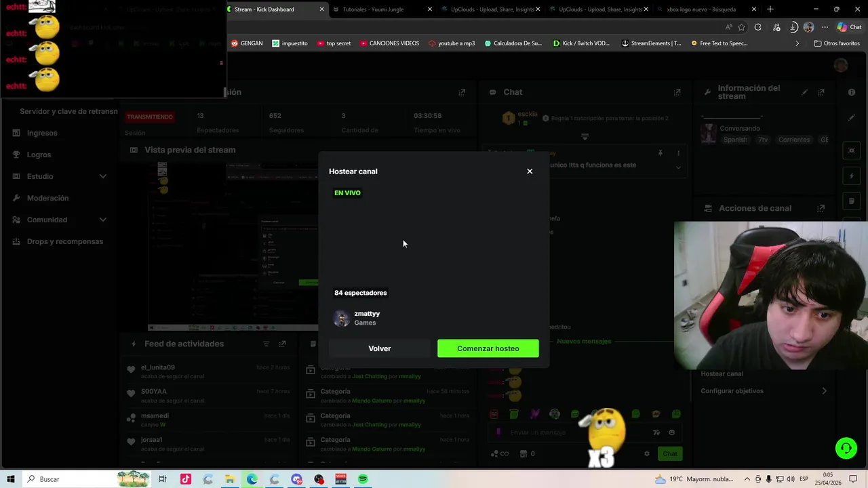Open Servidor y clave de retransmisión
Viewport: 868px width, 488px height.
tap(68, 111)
